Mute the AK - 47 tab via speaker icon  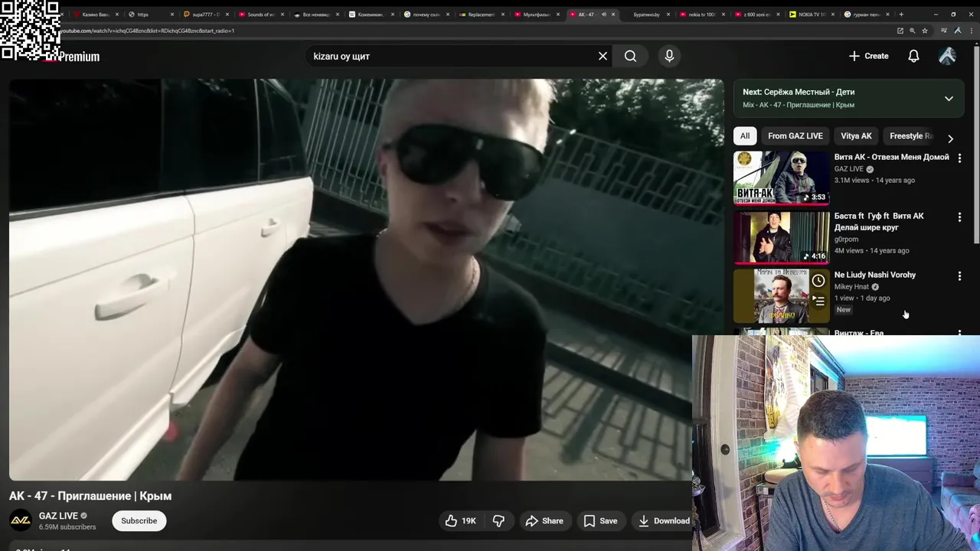tap(603, 15)
